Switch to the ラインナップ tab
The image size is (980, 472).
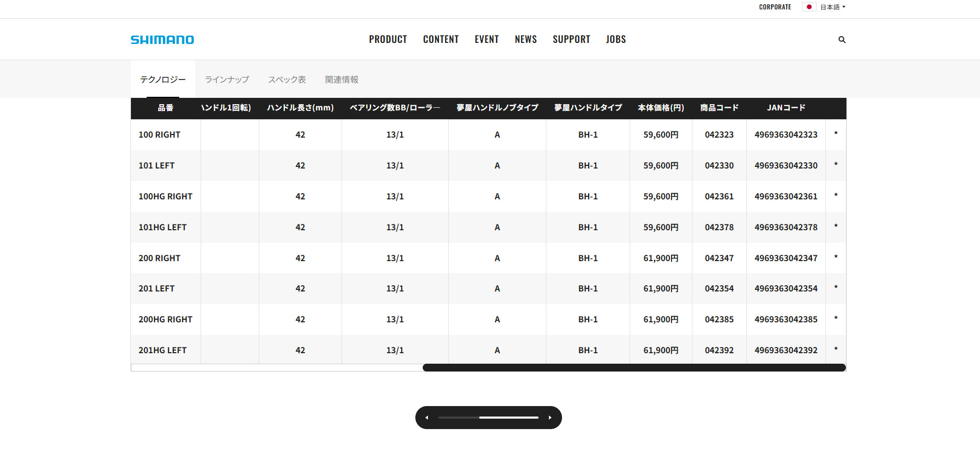tap(227, 80)
